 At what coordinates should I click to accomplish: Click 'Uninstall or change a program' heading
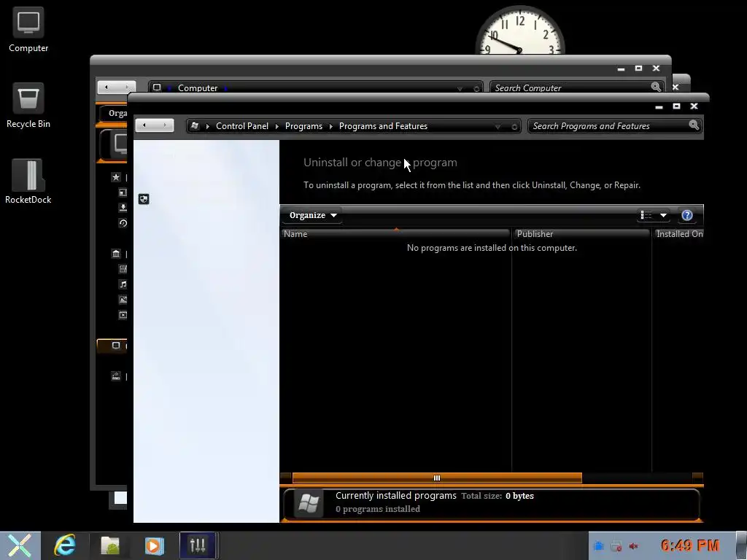coord(380,163)
